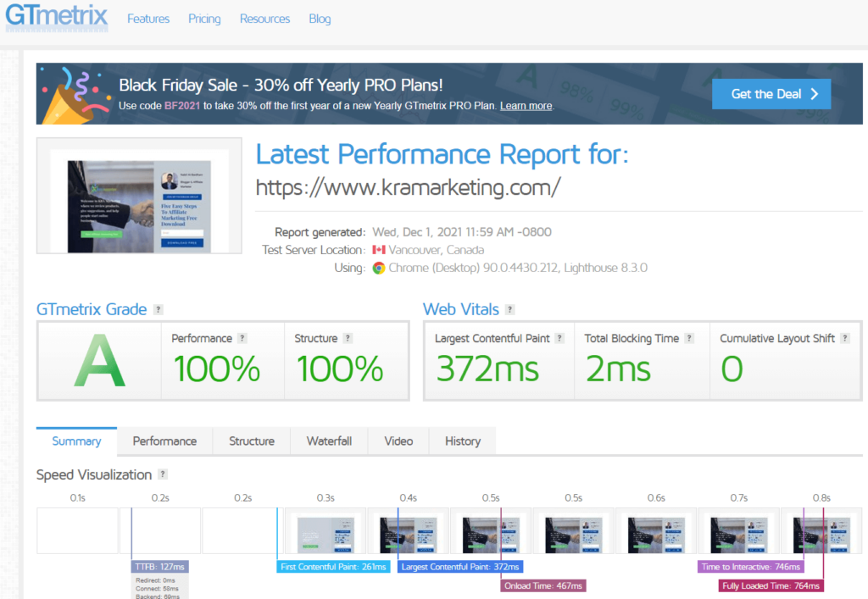Open the 0.7s filmstrip frame

point(738,531)
